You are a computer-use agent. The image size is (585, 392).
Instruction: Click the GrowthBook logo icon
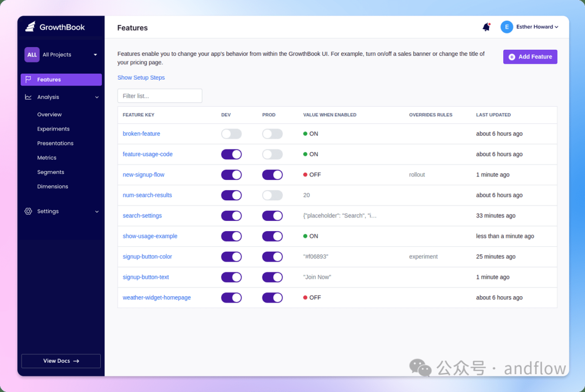coord(30,27)
